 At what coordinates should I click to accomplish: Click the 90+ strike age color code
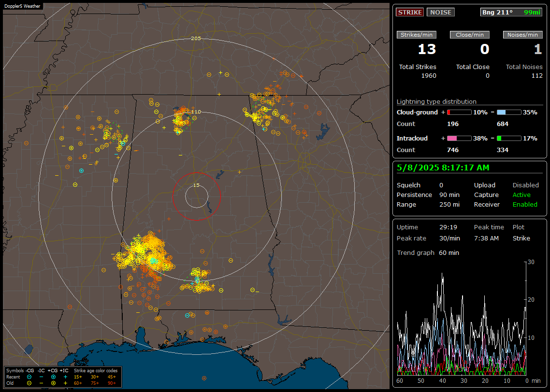pyautogui.click(x=112, y=383)
